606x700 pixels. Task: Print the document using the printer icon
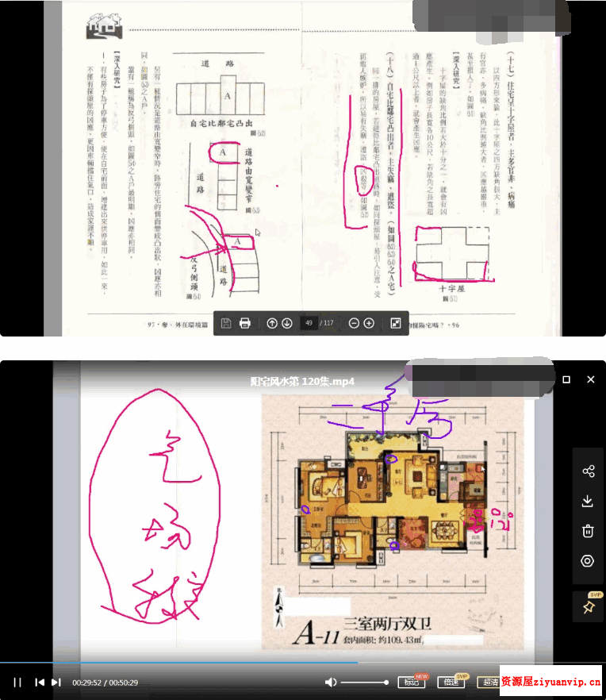(x=244, y=323)
